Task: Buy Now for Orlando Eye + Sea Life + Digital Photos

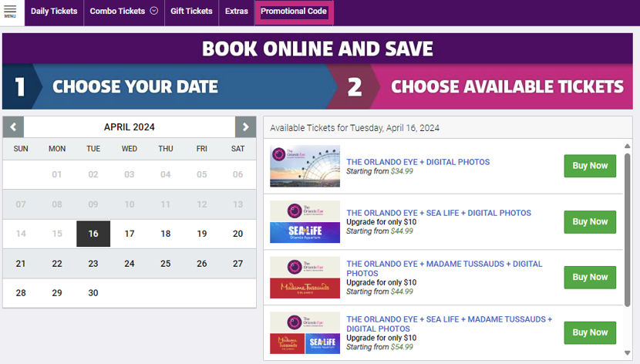Action: pyautogui.click(x=590, y=221)
